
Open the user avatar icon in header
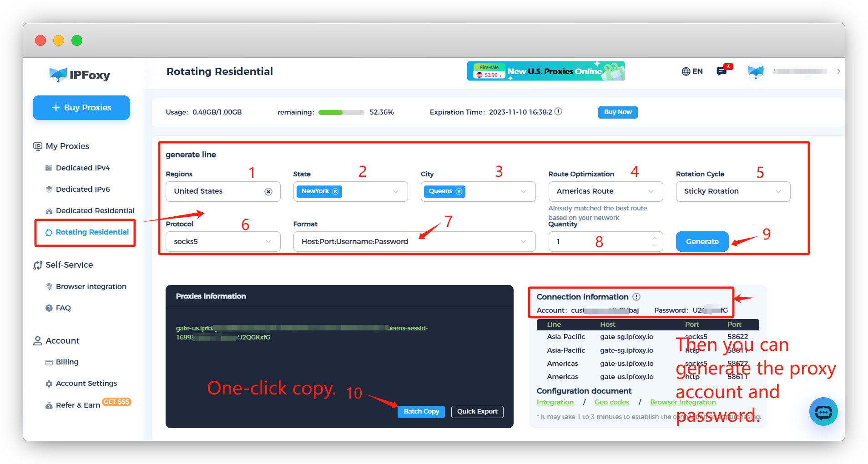pyautogui.click(x=756, y=71)
